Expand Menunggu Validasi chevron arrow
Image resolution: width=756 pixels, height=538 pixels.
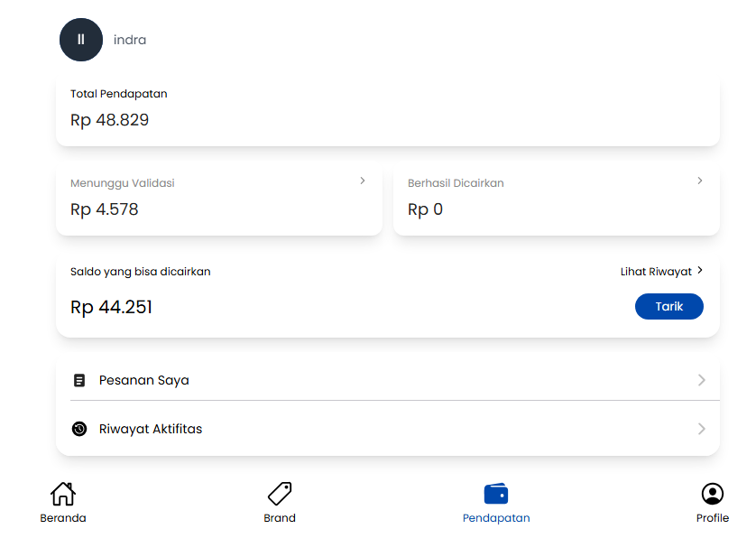363,181
